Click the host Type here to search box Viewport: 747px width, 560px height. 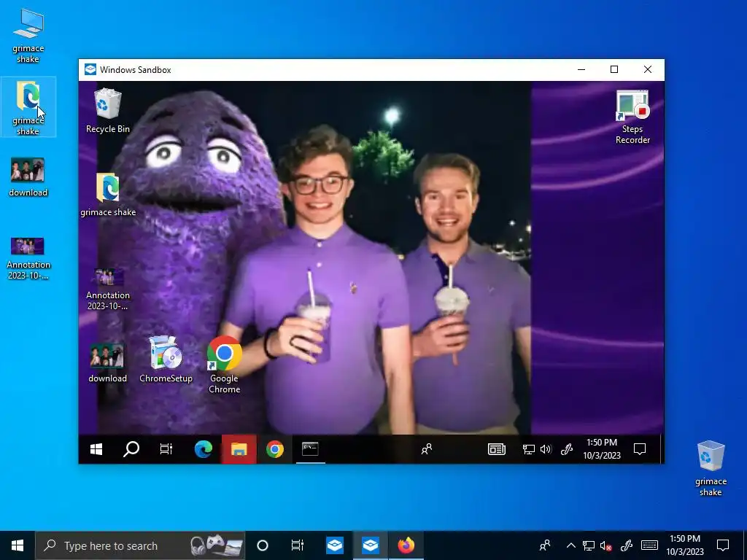140,545
